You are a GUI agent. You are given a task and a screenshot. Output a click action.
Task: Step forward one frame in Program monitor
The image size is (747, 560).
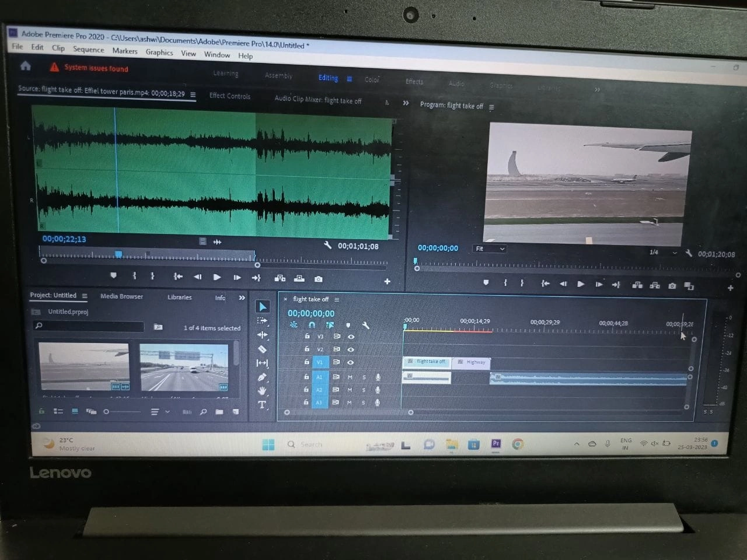pos(599,285)
